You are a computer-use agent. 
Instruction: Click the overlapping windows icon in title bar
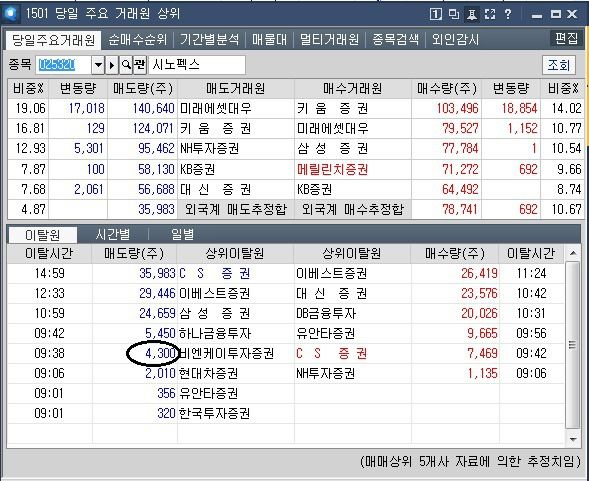coord(454,15)
